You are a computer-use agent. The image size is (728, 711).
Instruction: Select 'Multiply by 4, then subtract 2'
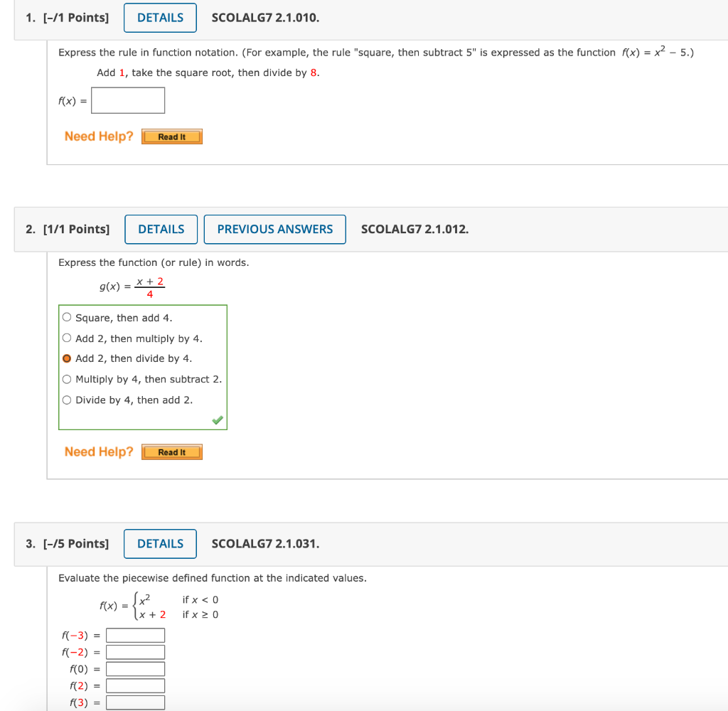point(66,379)
